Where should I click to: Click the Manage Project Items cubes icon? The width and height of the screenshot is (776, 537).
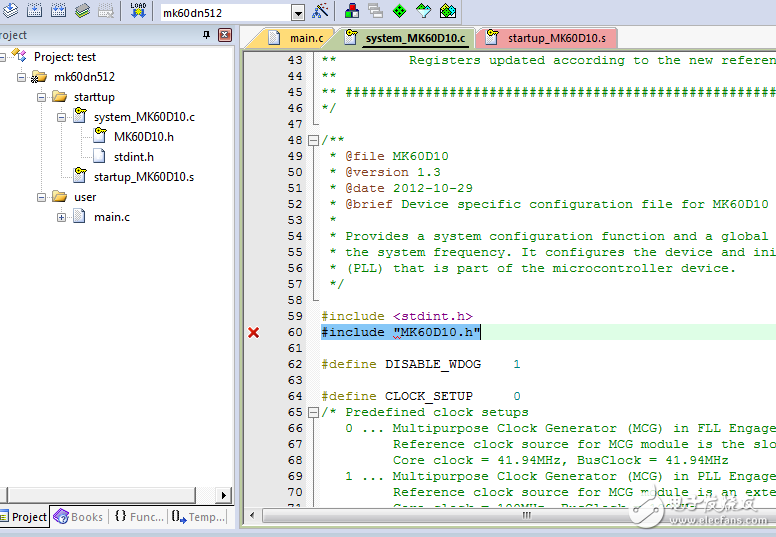(352, 12)
